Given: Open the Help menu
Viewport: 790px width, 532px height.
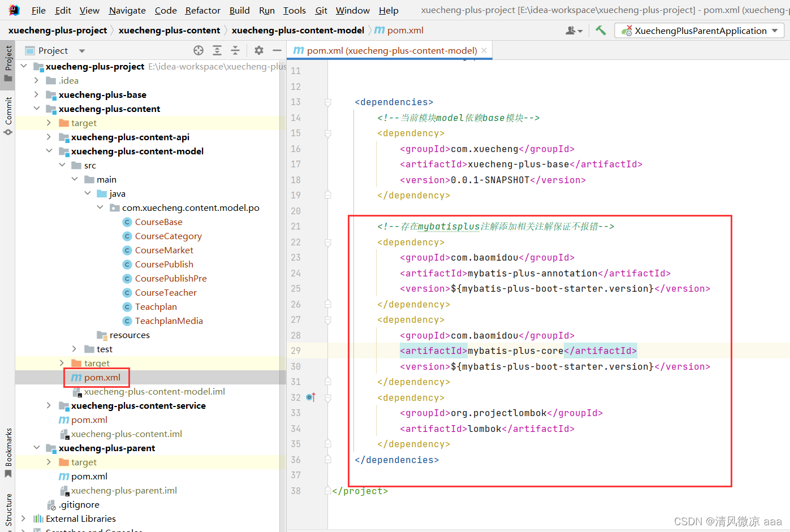Looking at the screenshot, I should pos(388,10).
